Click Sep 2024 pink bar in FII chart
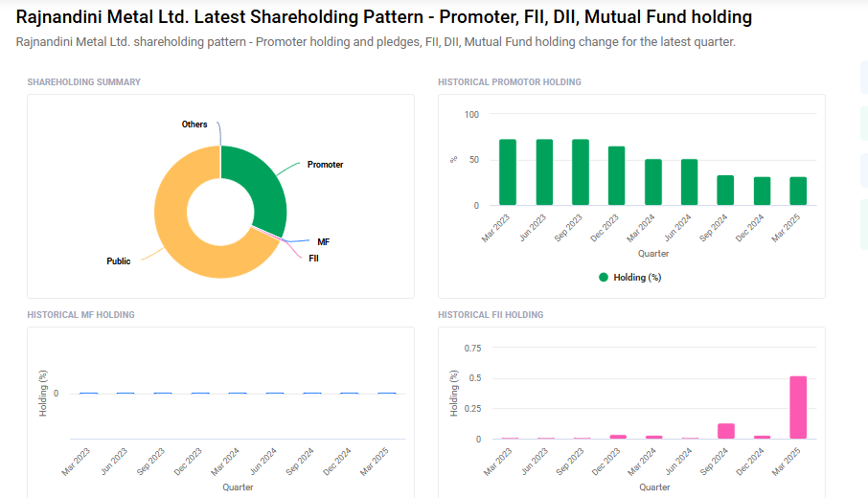This screenshot has width=868, height=498. tap(726, 431)
